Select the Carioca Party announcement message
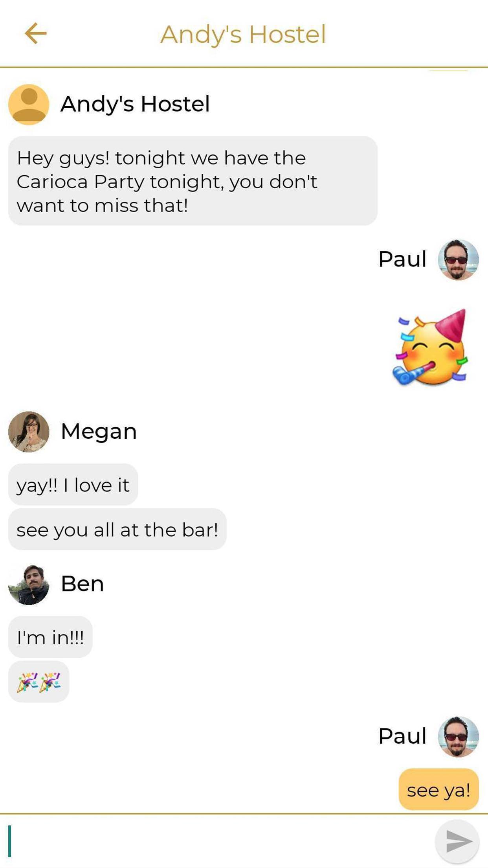 tap(193, 181)
